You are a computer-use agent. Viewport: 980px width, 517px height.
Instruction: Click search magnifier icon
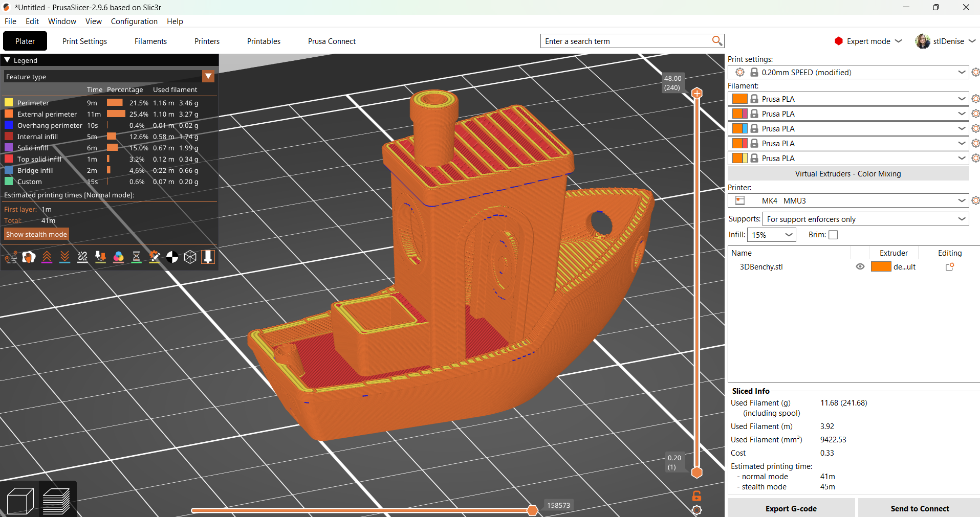(x=717, y=40)
